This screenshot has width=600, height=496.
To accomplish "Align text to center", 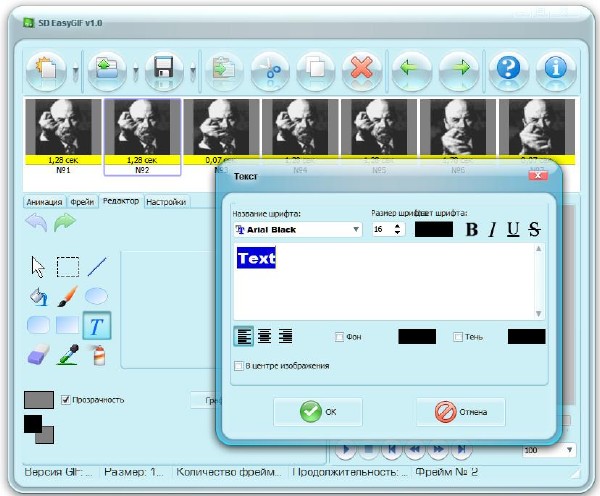I will click(265, 336).
